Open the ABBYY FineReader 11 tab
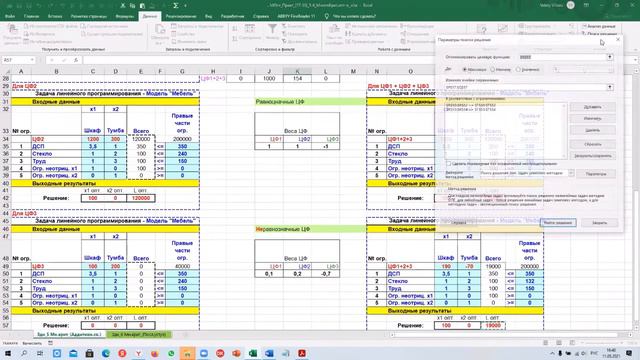 (x=296, y=16)
